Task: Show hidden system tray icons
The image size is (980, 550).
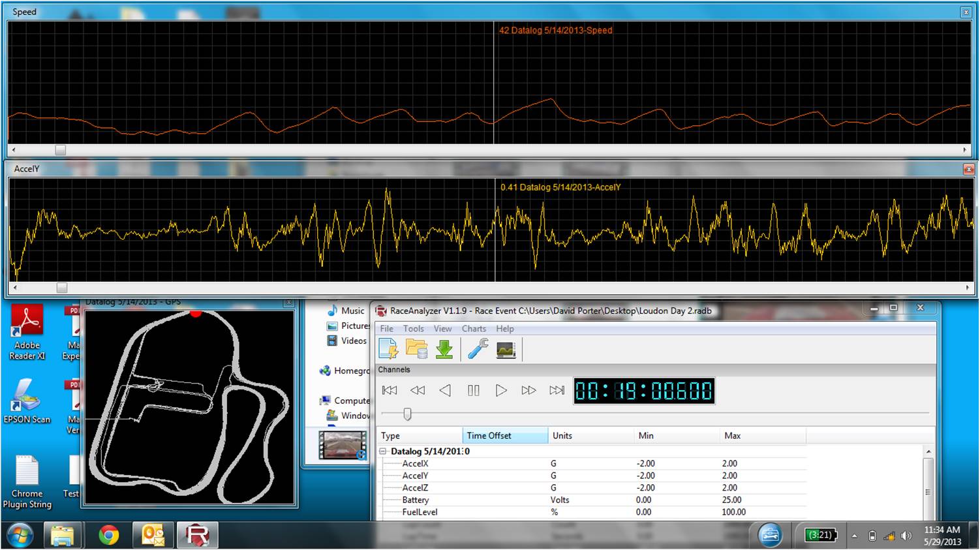Action: tap(854, 536)
